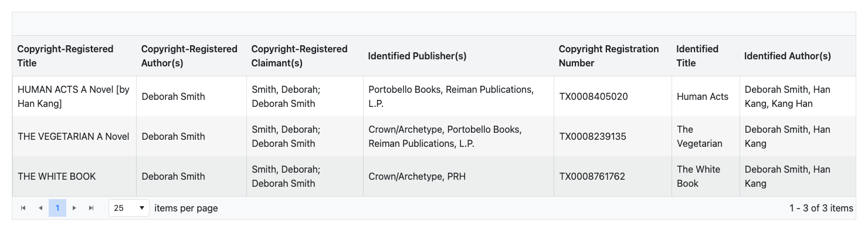
Task: Click the Crown/Archetype, PRH publisher cell
Action: pyautogui.click(x=459, y=176)
